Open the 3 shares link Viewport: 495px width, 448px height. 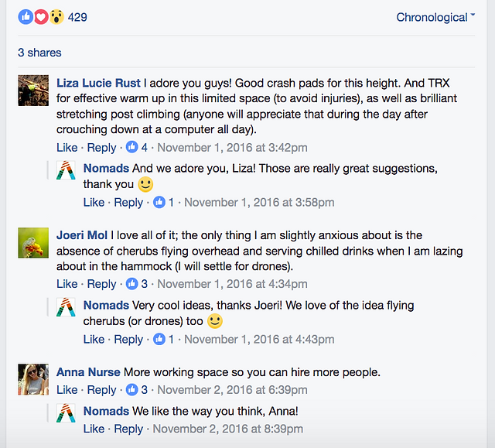pos(39,53)
